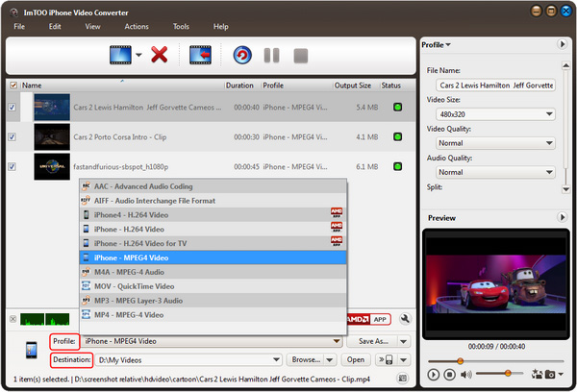Click green status icon for Cars 2 Lewis Hamilton

[x=397, y=107]
